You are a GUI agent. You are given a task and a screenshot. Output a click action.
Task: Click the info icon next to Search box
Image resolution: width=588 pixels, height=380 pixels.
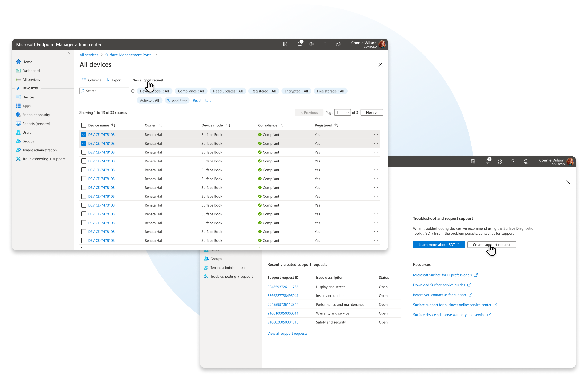tap(133, 91)
